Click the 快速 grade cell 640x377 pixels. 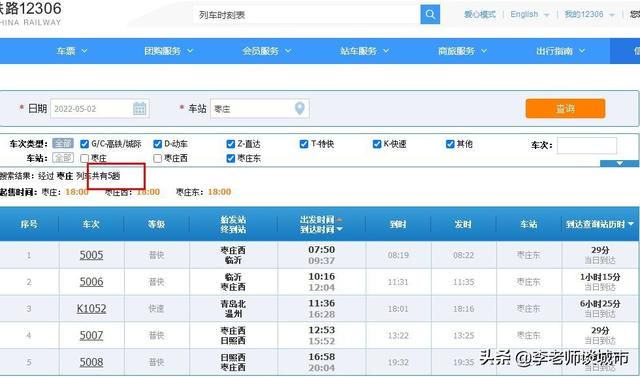coord(156,309)
